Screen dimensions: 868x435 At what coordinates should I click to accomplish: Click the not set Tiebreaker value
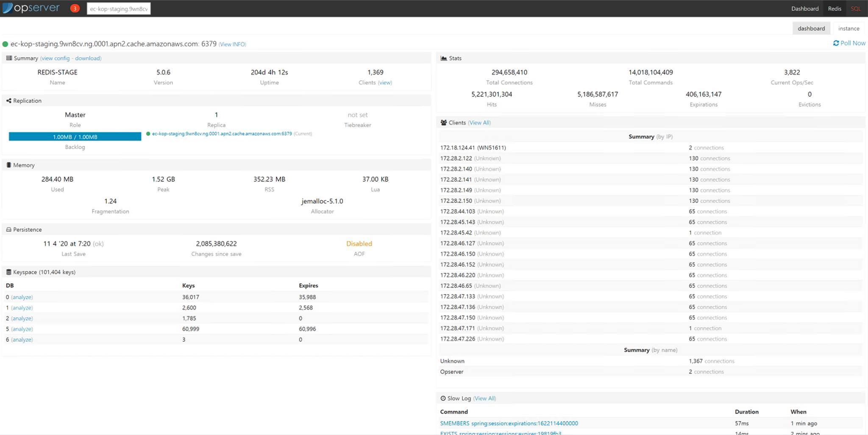tap(358, 115)
